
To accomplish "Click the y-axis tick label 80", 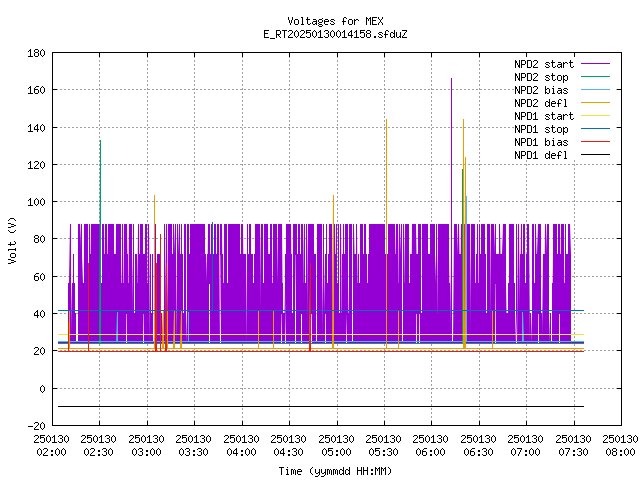I will pos(39,239).
